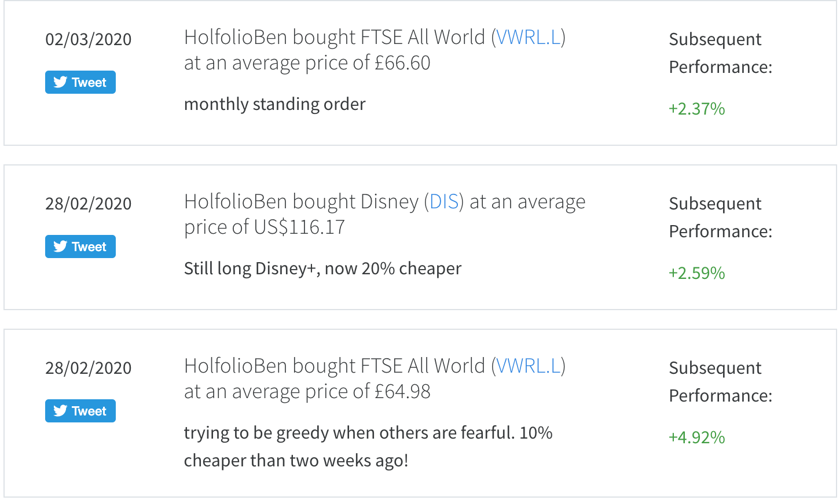Image resolution: width=840 pixels, height=504 pixels.
Task: Click the Tweet button on the top trade card
Action: tap(80, 82)
